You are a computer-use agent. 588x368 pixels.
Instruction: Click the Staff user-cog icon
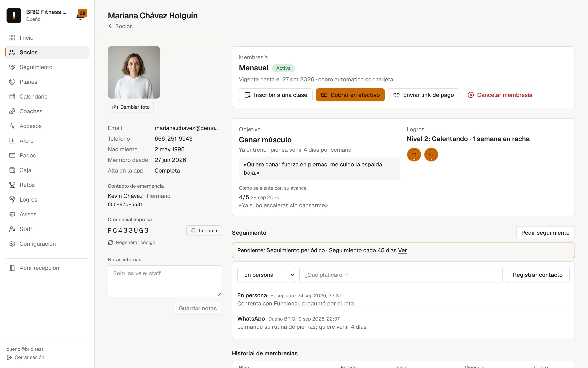(12, 229)
